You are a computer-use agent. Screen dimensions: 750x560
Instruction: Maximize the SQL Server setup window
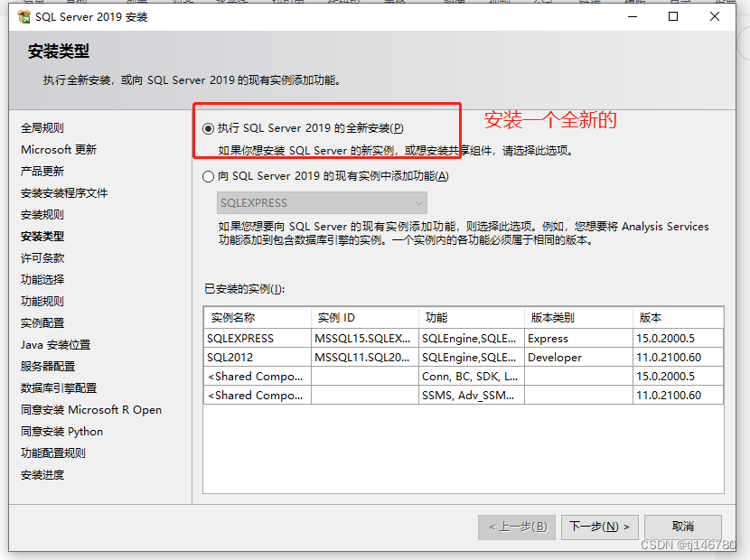[x=673, y=17]
